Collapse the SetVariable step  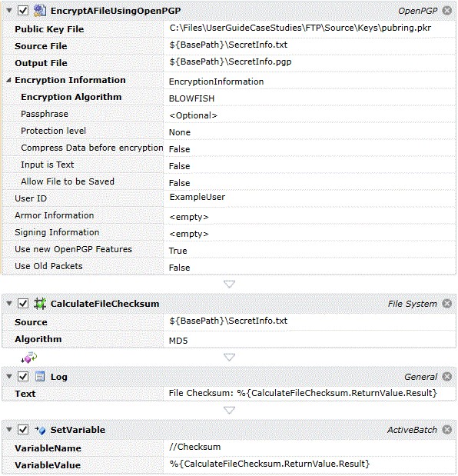pos(9,430)
